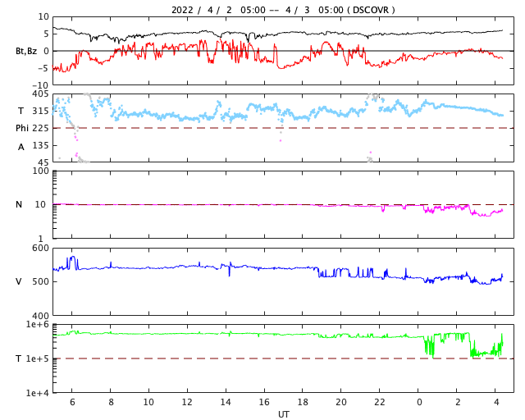This screenshot has height=420, width=525.
Task: Click the 315 tick on Phi axis
Action: coord(40,112)
